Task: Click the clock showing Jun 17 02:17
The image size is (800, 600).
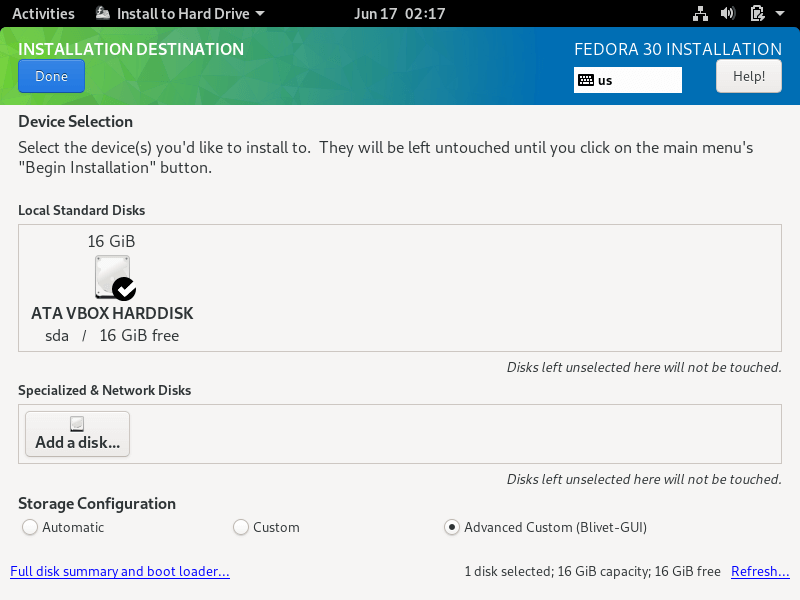Action: [x=399, y=13]
